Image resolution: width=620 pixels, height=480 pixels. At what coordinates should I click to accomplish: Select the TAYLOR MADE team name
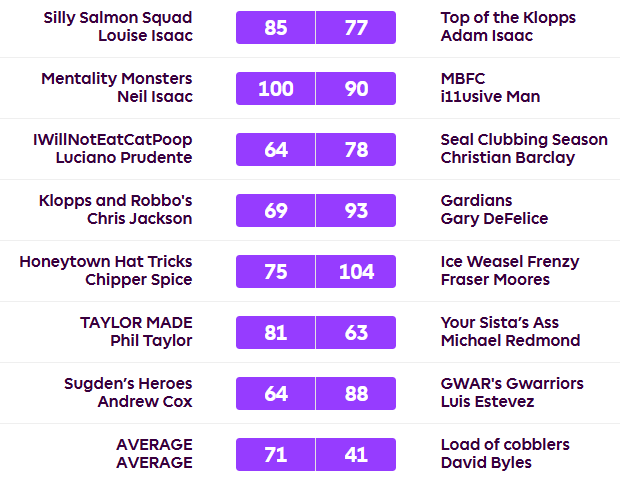click(136, 323)
